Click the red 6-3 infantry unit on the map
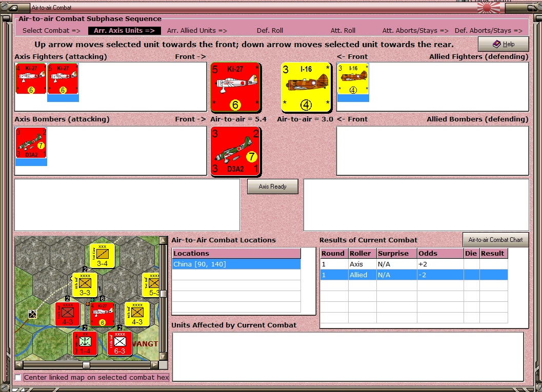Viewport: 542px width, 392px height. point(119,344)
